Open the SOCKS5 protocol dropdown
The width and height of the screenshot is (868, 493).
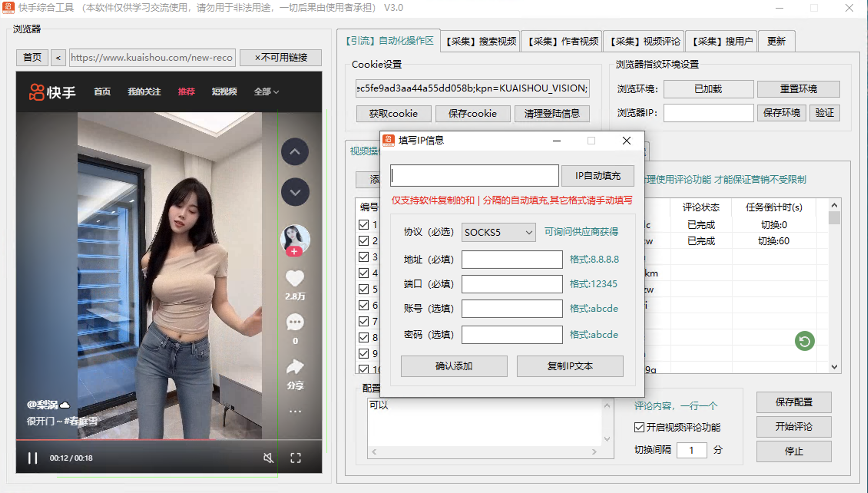(x=498, y=232)
